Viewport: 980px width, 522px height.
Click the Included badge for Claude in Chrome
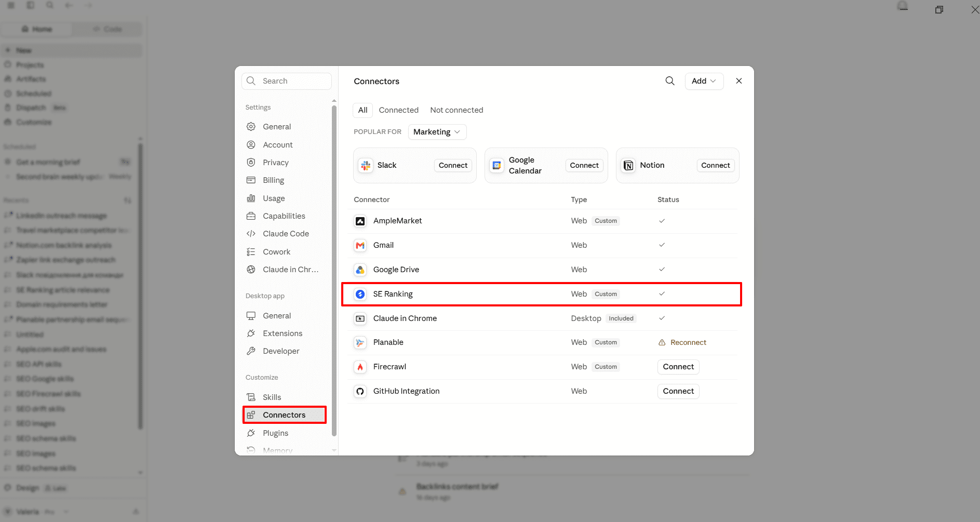621,318
